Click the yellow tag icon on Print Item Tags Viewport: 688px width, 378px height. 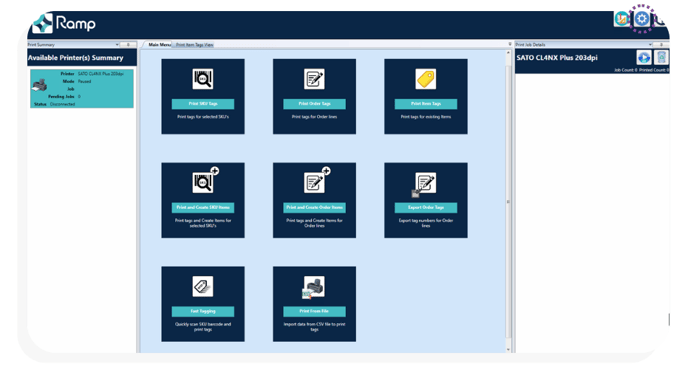[426, 79]
